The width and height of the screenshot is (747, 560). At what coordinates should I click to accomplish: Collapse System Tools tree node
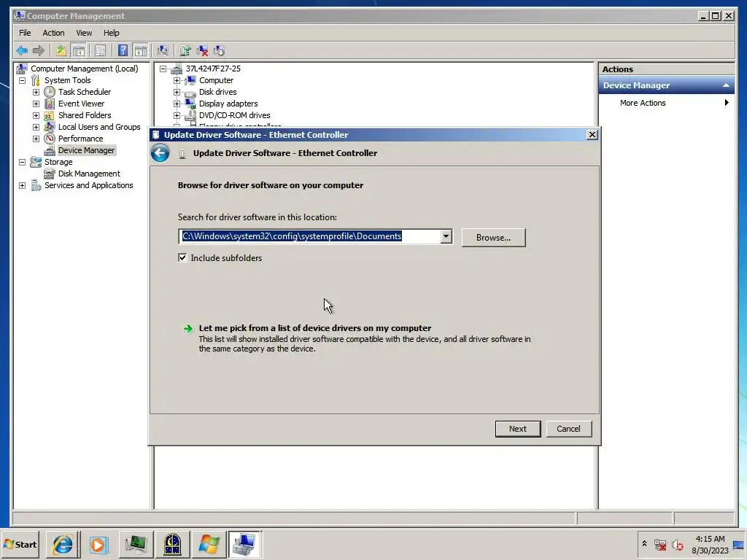pyautogui.click(x=23, y=80)
